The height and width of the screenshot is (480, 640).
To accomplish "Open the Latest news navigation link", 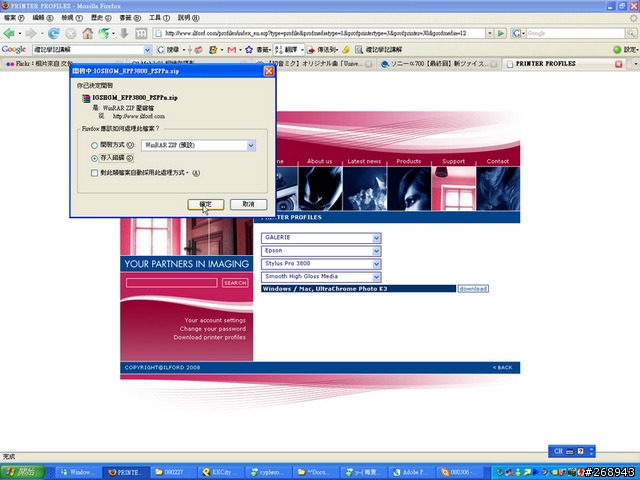I will (x=364, y=161).
